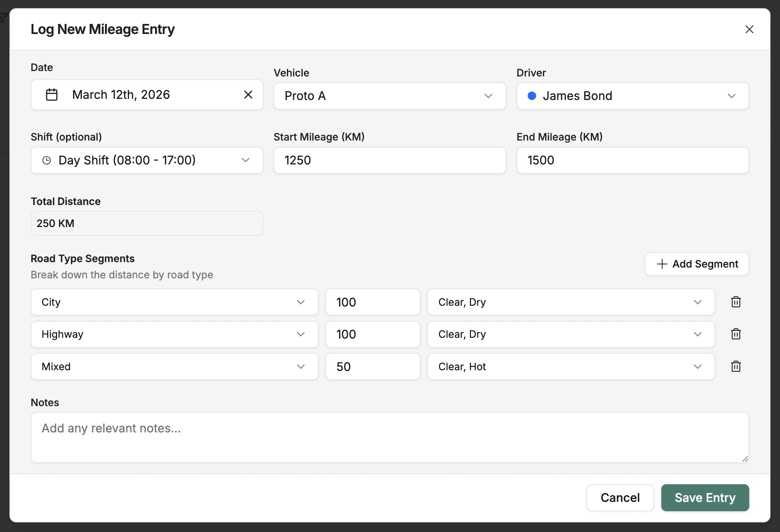Clear the March 12th, 2026 date
780x532 pixels.
248,95
